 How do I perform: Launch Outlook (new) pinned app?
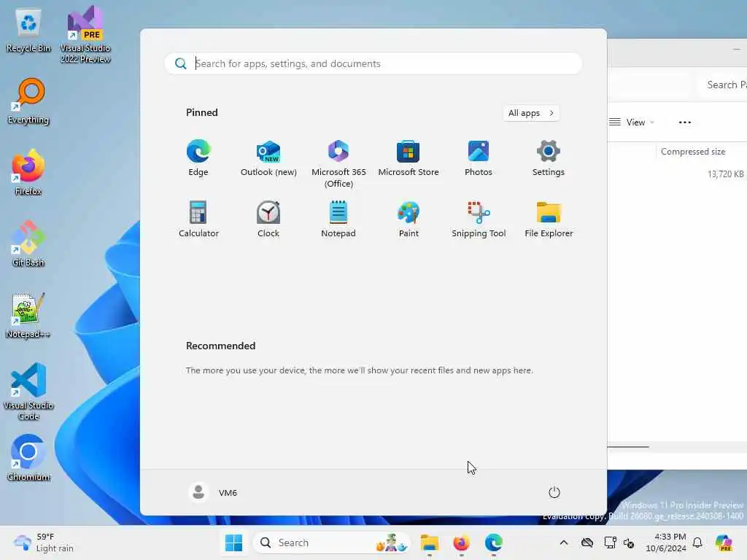click(268, 158)
